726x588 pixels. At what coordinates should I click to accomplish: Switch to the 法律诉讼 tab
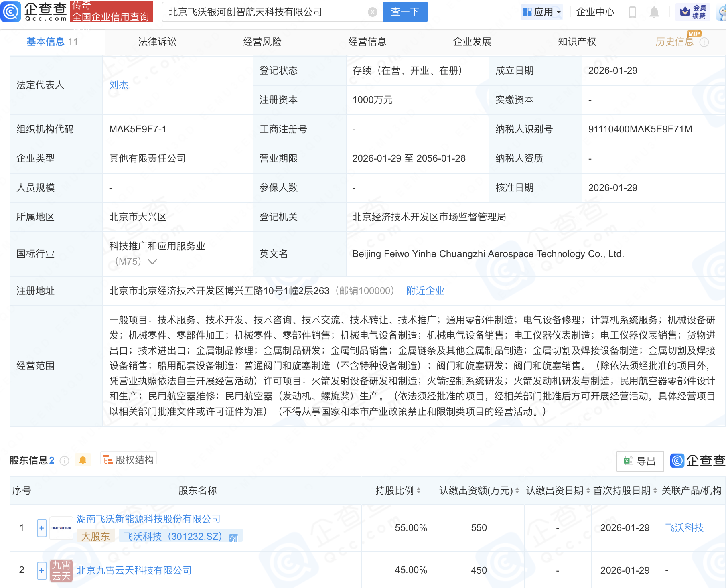point(157,42)
